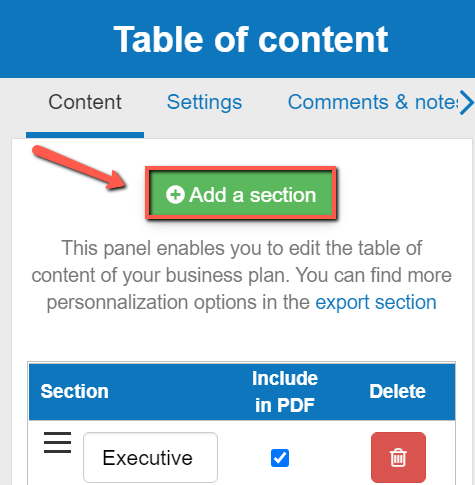Show more tabs with the right chevron

click(x=467, y=102)
